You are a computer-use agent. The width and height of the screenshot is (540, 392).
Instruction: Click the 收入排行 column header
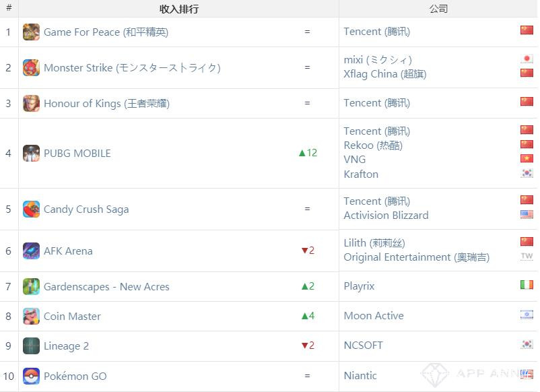pyautogui.click(x=178, y=9)
